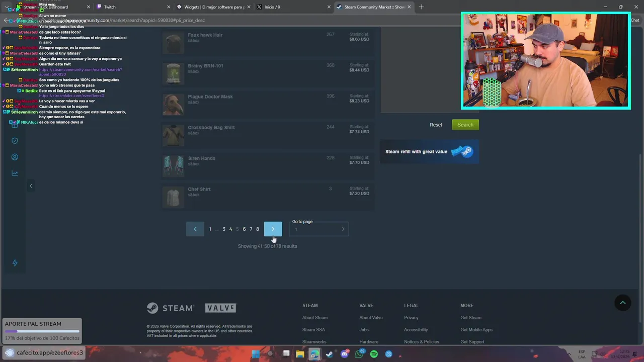Jump to results page 8
This screenshot has width=644, height=362.
coord(258,229)
